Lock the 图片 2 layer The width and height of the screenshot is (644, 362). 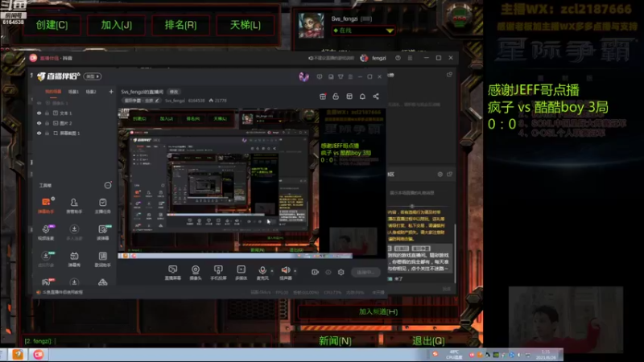[x=47, y=123]
